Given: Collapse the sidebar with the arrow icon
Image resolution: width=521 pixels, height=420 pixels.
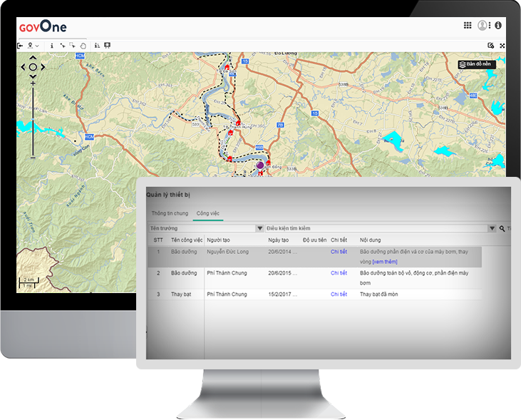Looking at the screenshot, I should (x=20, y=46).
